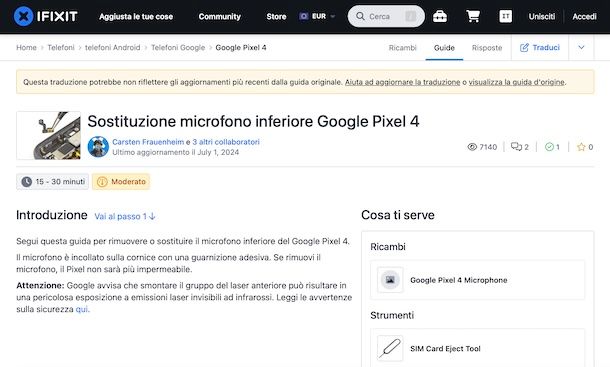Open the Telefoni breadcrumb
Screen dimensions: 610x367
pyautogui.click(x=61, y=47)
